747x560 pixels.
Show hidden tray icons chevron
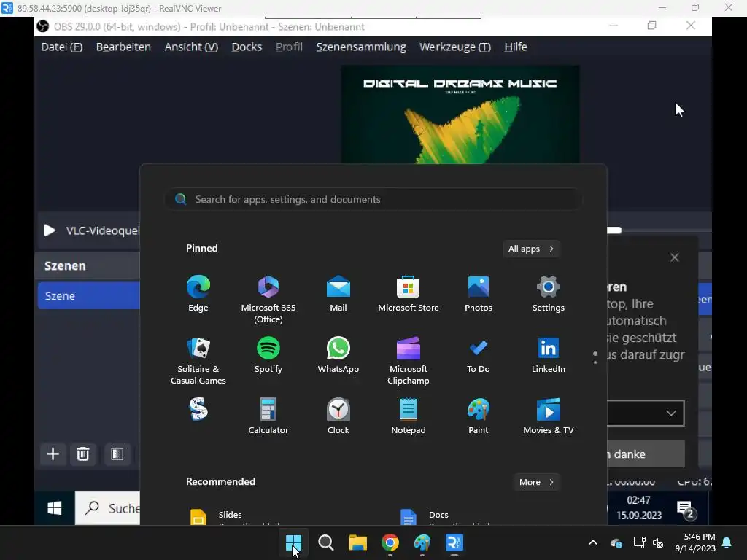pos(593,542)
